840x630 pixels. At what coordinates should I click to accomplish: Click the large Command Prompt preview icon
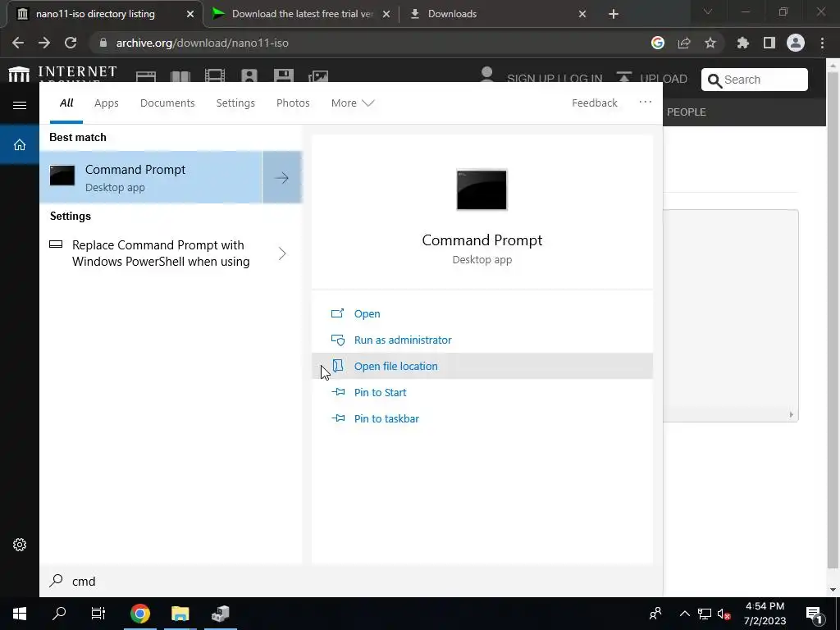coord(482,189)
